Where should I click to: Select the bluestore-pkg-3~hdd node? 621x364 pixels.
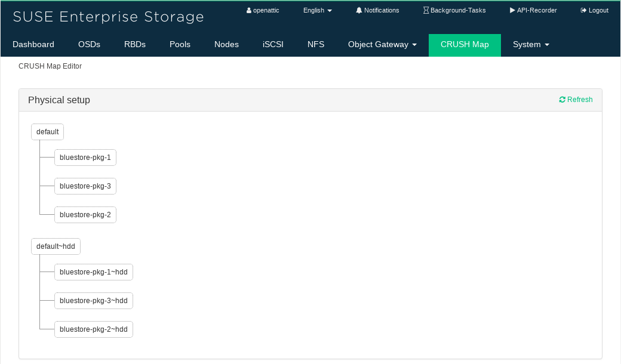point(94,301)
